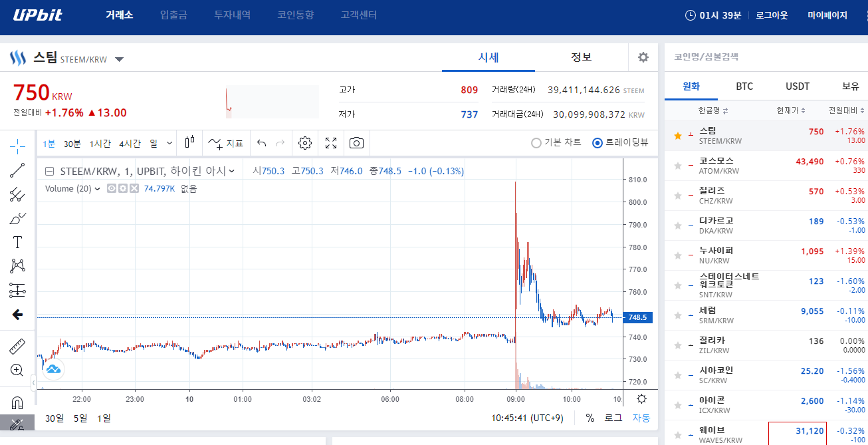Open the indicators (지표) menu

pyautogui.click(x=225, y=143)
